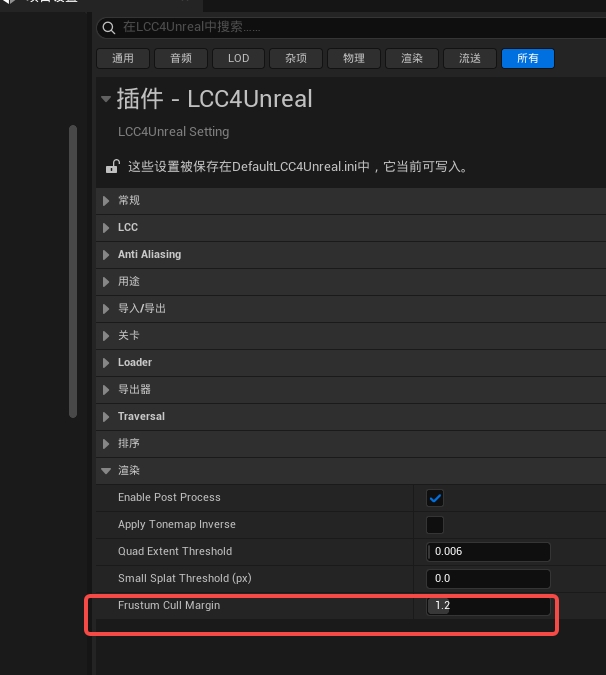Select the 物理 filter button

(354, 59)
